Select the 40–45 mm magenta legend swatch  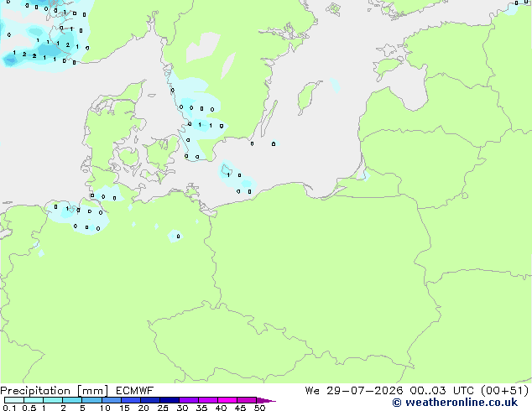click(x=227, y=400)
